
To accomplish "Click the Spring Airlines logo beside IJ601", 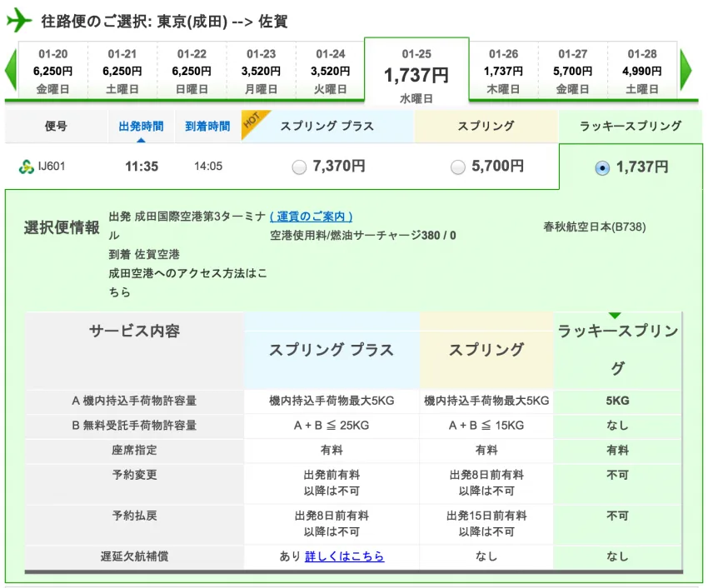I will (26, 167).
